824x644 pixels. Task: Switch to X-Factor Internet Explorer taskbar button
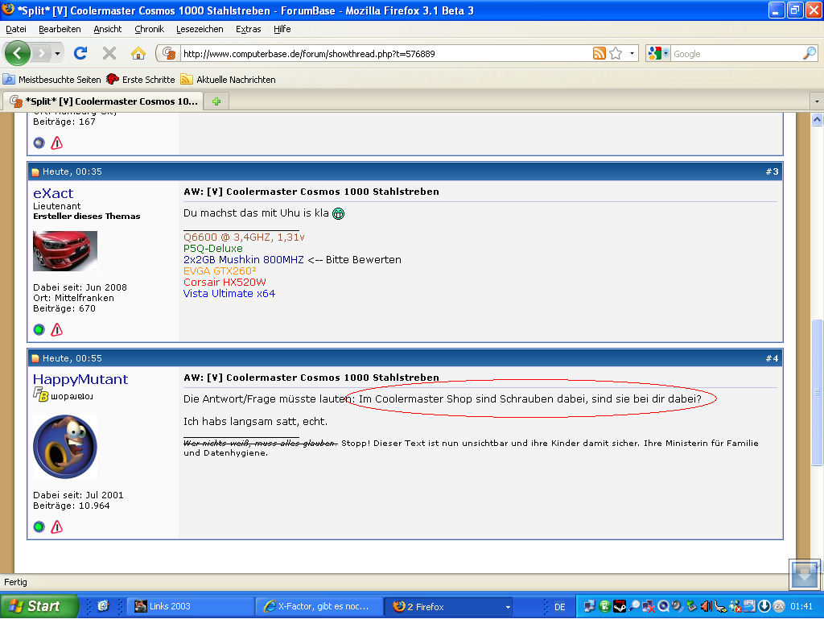pyautogui.click(x=319, y=606)
